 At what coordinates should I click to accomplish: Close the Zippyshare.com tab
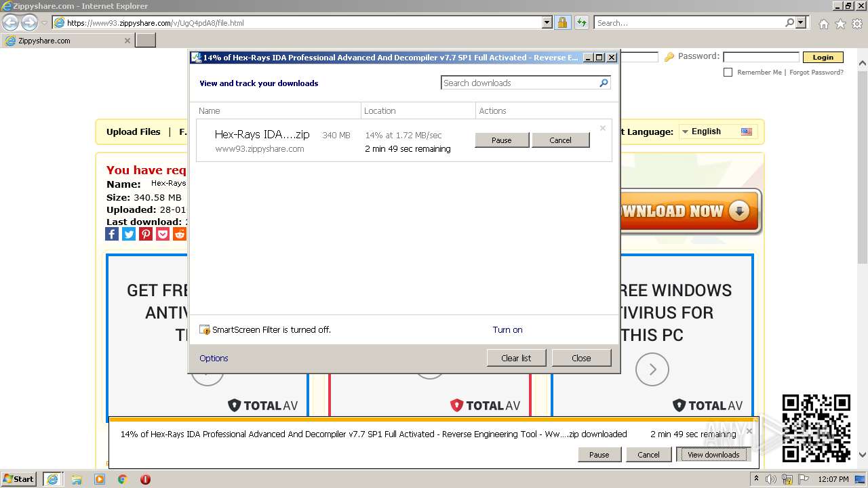point(127,41)
